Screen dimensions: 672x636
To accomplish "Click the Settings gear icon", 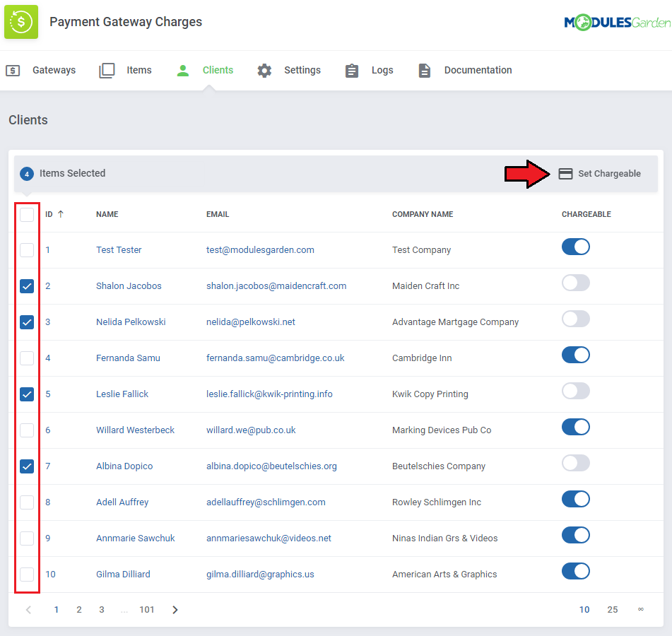I will 264,70.
